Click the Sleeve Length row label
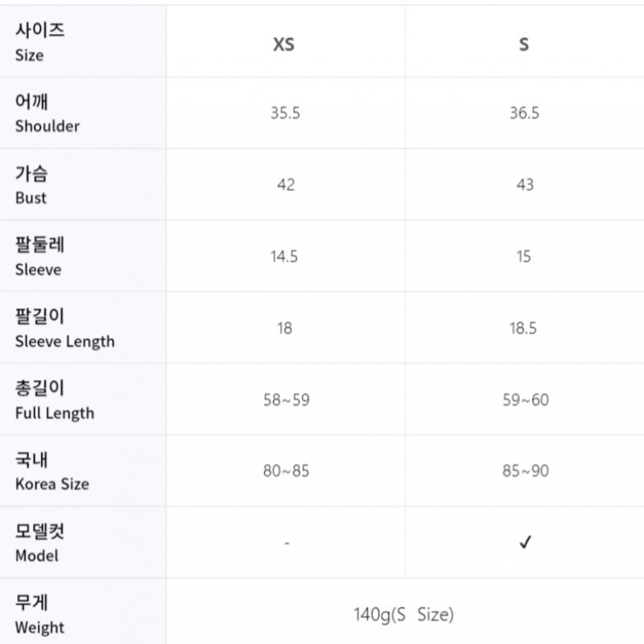644x644 pixels. point(64,328)
